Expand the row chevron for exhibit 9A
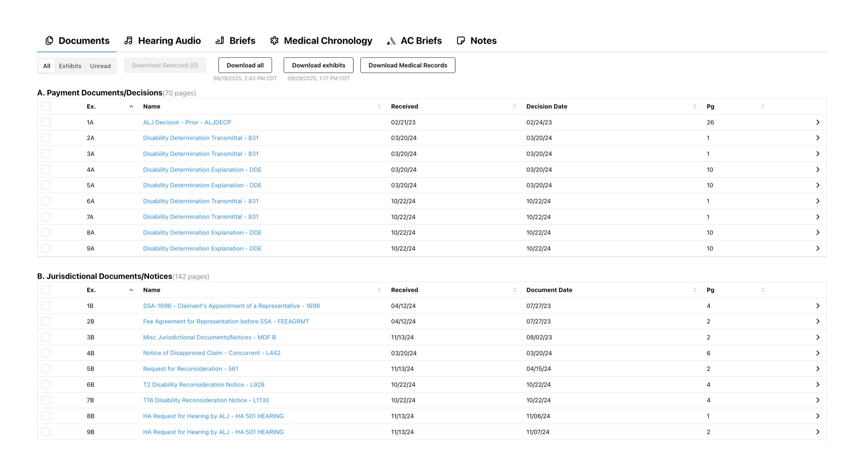Image resolution: width=868 pixels, height=460 pixels. tap(817, 248)
